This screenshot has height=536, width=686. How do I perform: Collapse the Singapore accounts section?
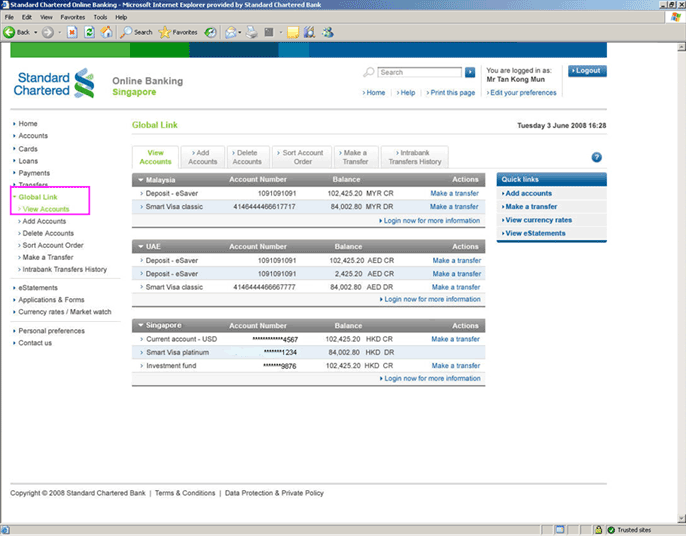click(141, 326)
